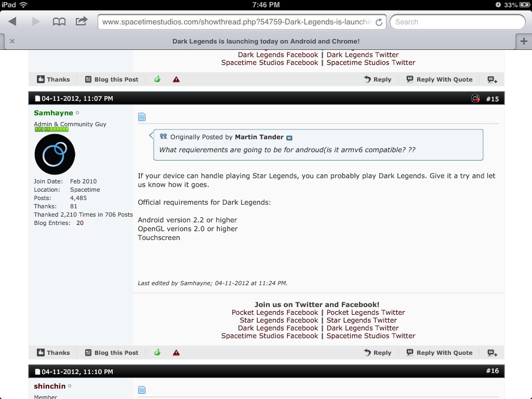The image size is (532, 399).
Task: Click Blog this Post under post #15
Action: point(112,353)
